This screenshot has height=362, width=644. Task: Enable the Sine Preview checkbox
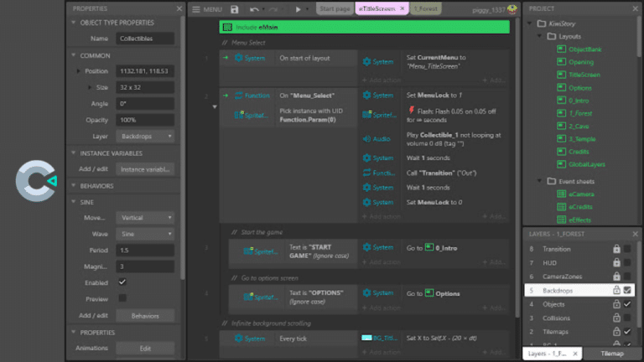[x=122, y=298]
